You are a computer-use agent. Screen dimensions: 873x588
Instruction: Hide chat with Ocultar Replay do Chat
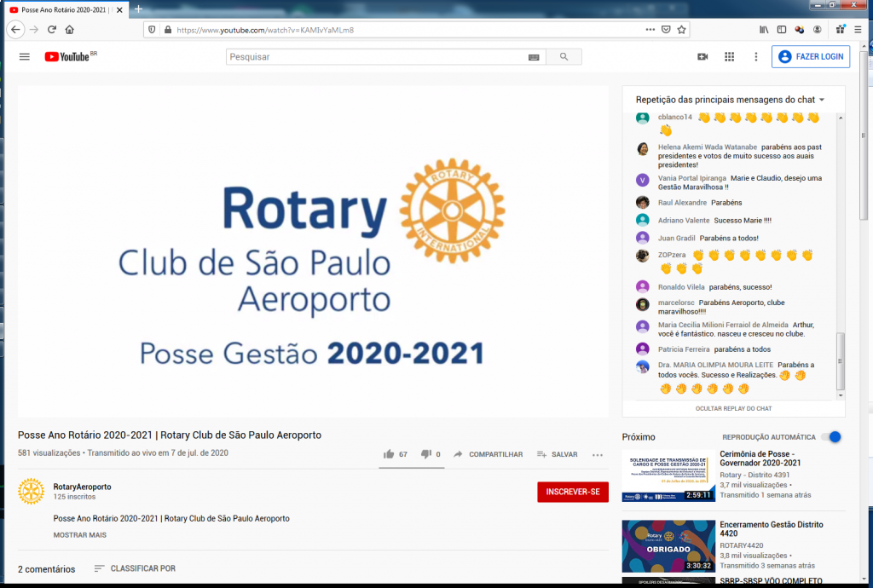(733, 409)
